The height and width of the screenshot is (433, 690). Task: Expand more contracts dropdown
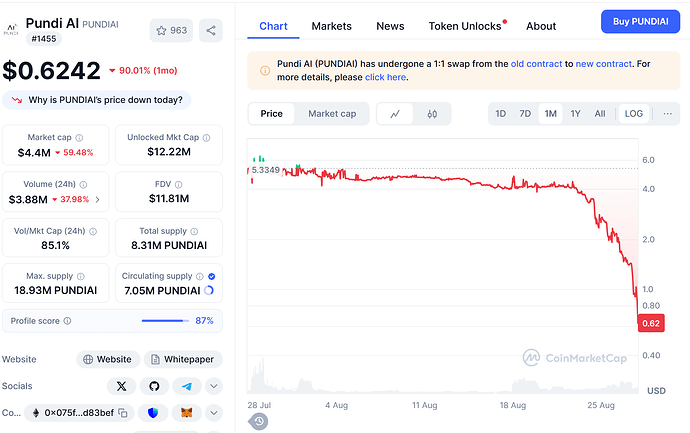click(x=213, y=413)
